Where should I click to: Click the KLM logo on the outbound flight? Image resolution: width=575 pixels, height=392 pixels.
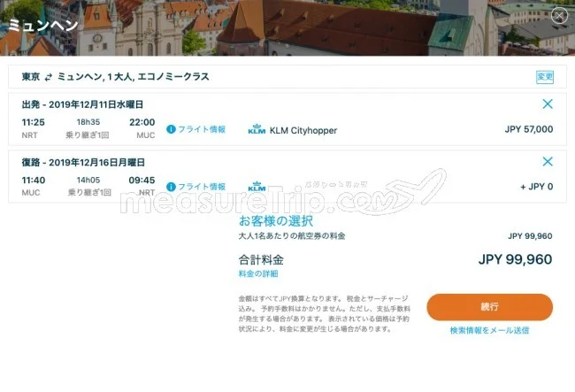257,130
